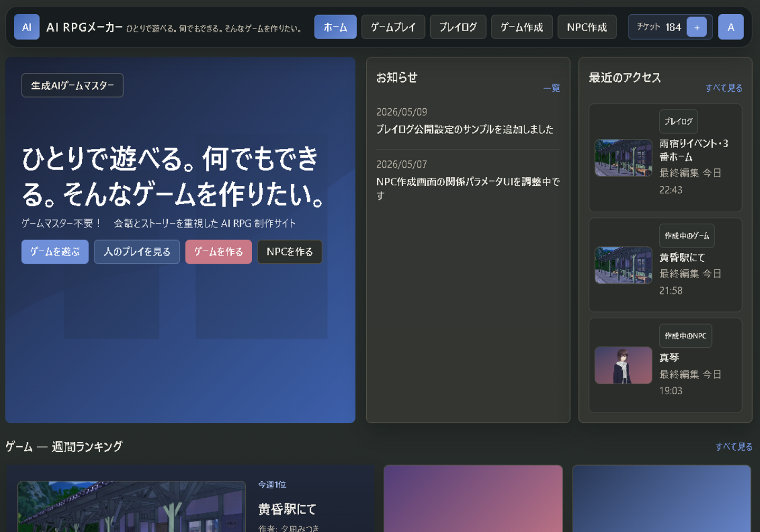Screen dimensions: 760x532
Task: Click the プレイログ tag on recent card
Action: pyautogui.click(x=679, y=121)
